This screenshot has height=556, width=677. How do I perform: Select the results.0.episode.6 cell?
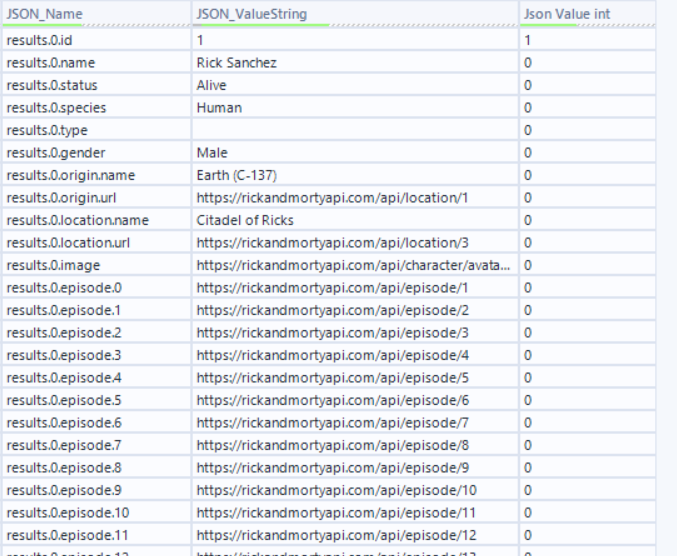click(x=97, y=423)
